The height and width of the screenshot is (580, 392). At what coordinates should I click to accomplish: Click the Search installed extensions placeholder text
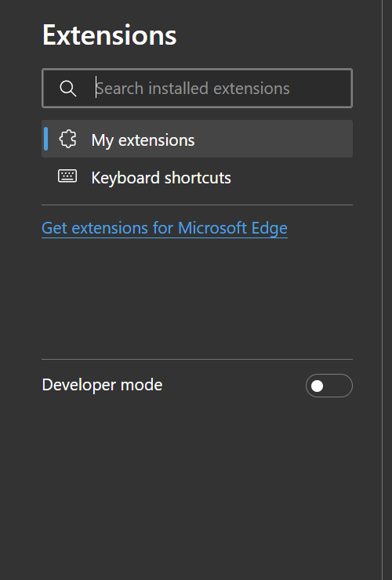(x=193, y=89)
